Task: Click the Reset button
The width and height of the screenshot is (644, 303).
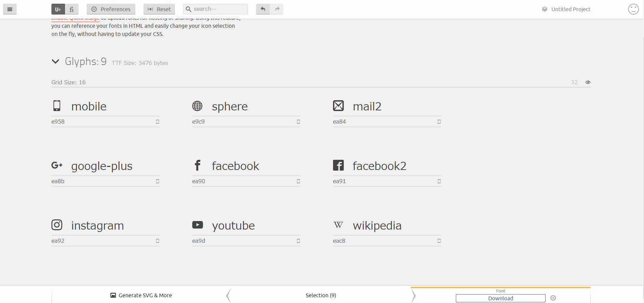Action: [x=159, y=9]
